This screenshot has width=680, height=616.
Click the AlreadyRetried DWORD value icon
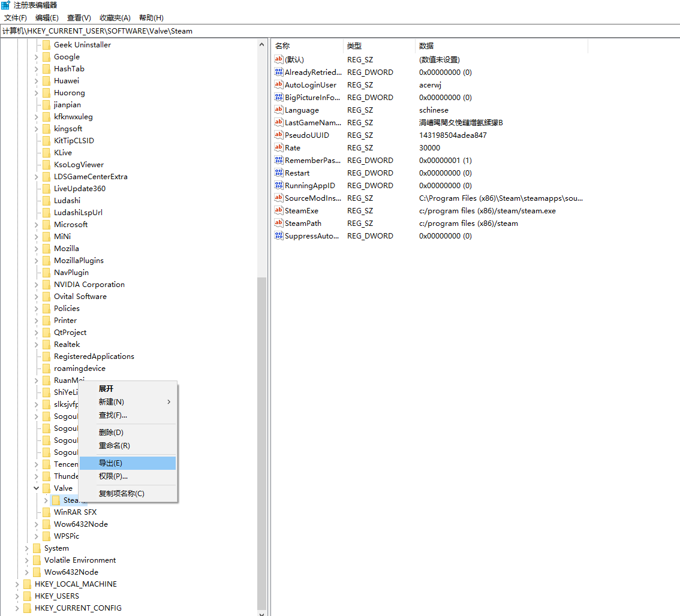click(x=278, y=72)
